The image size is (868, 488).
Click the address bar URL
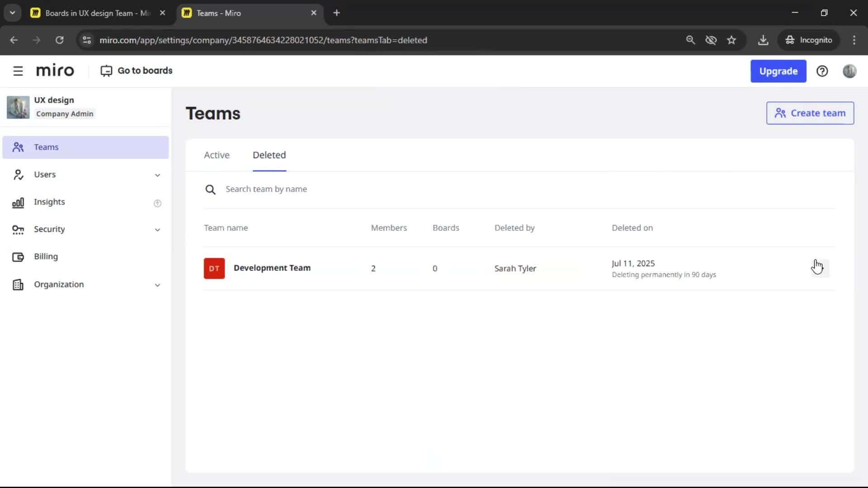pyautogui.click(x=263, y=40)
